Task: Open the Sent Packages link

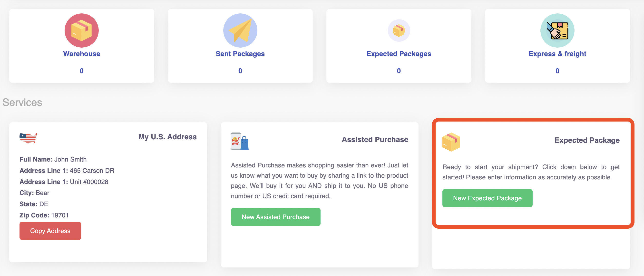Action: tap(240, 53)
